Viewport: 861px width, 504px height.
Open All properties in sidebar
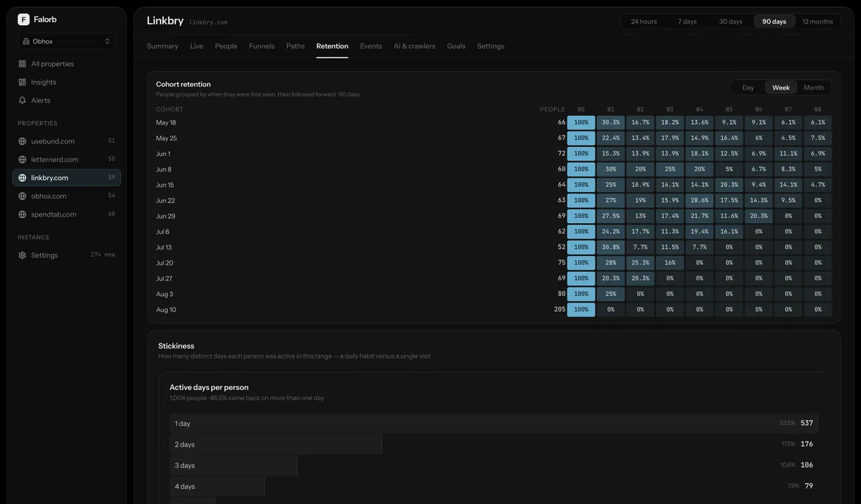[x=67, y=64]
